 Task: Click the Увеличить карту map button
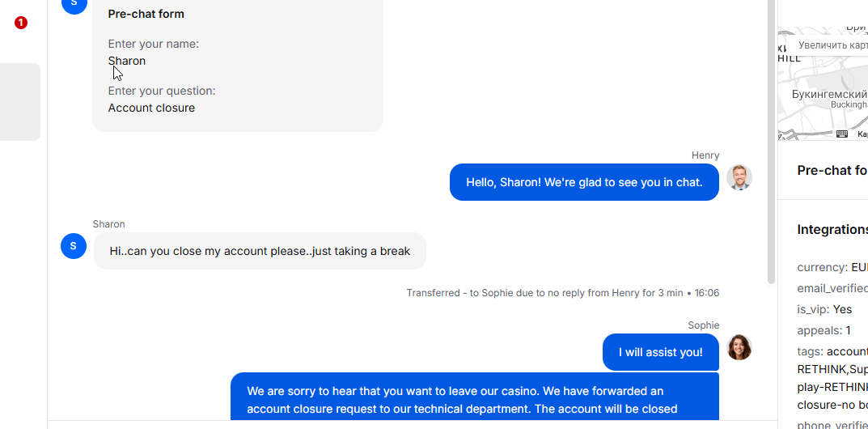(832, 45)
